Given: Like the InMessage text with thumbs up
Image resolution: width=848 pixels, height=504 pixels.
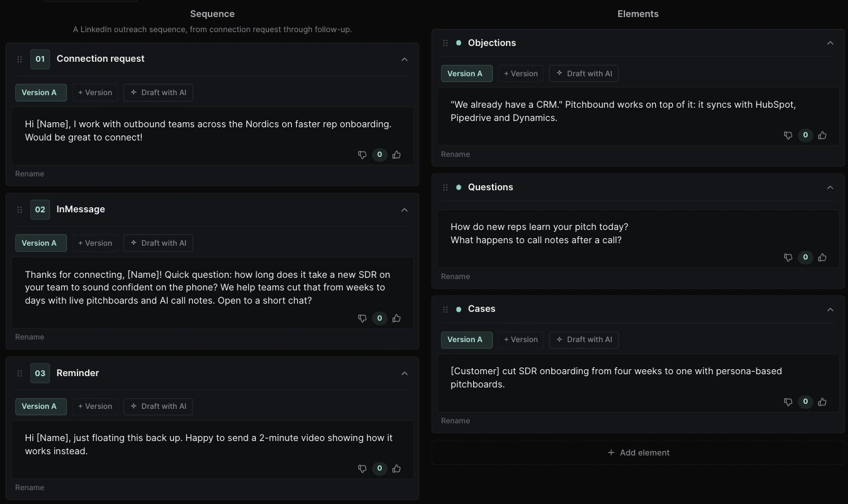Looking at the screenshot, I should tap(396, 318).
